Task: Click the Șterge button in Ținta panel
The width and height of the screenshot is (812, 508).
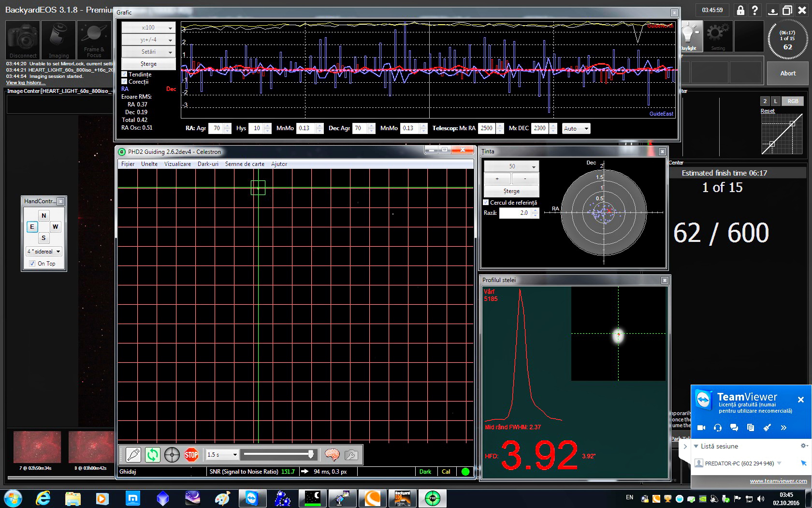Action: click(511, 191)
